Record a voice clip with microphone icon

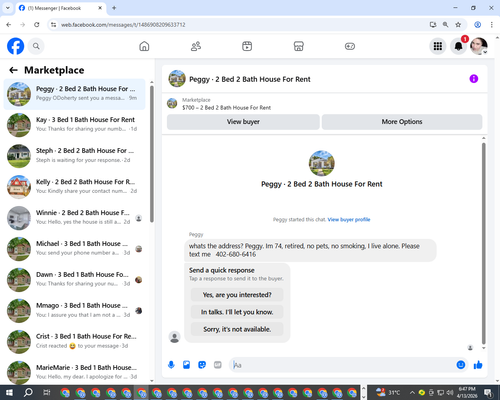[171, 365]
